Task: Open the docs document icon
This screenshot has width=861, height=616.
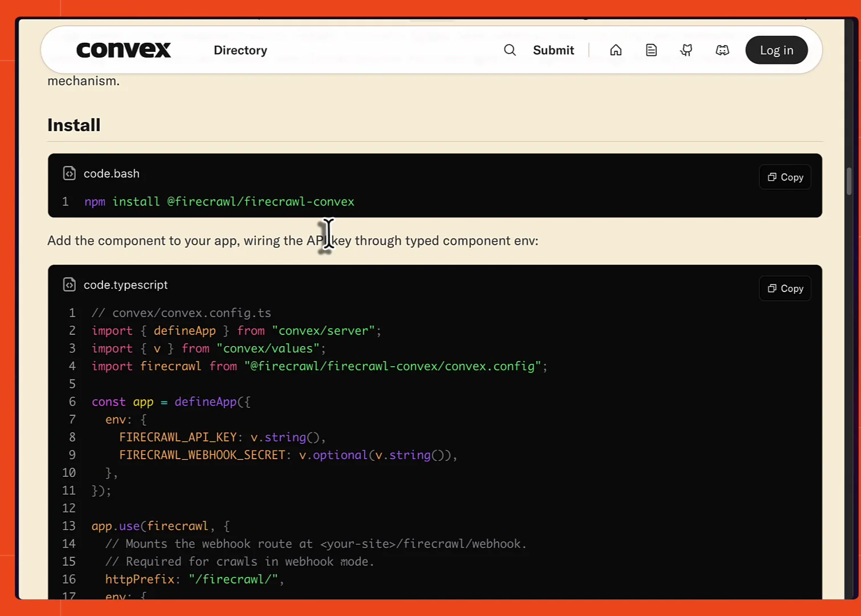Action: pyautogui.click(x=651, y=50)
